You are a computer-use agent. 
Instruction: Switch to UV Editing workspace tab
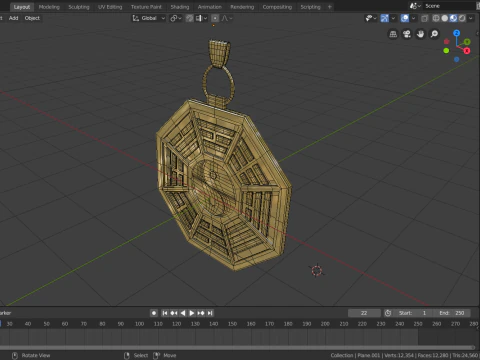[x=110, y=7]
